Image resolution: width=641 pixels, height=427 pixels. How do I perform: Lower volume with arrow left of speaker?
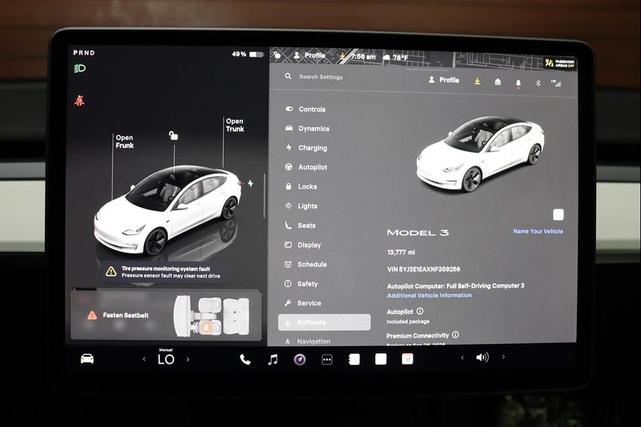click(462, 358)
